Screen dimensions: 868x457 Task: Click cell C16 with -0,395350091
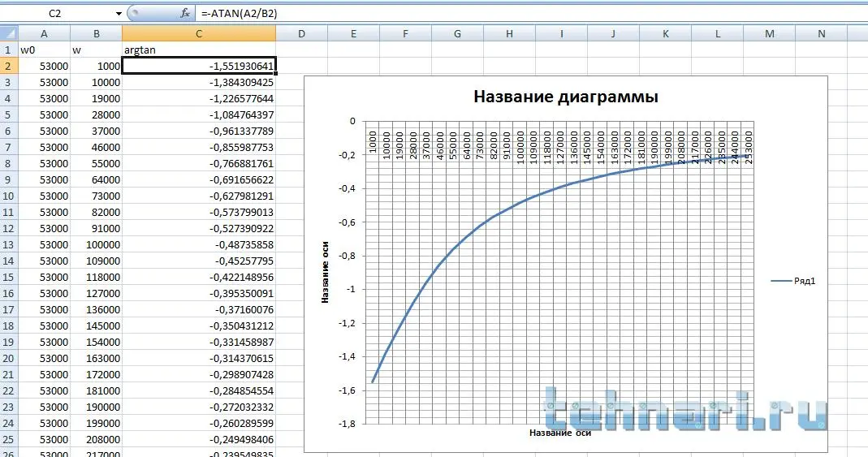pos(199,293)
